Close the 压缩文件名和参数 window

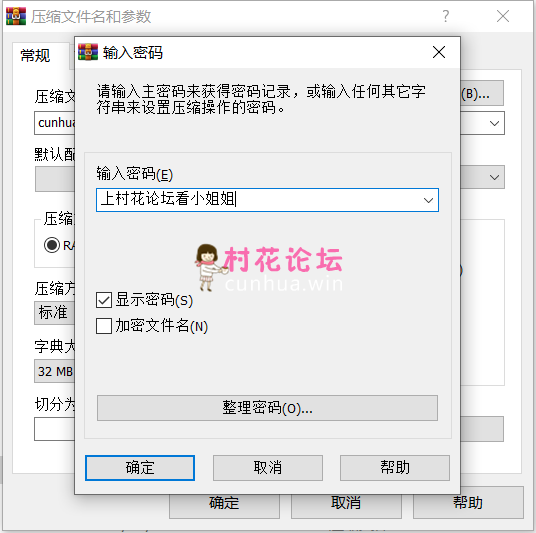click(502, 16)
